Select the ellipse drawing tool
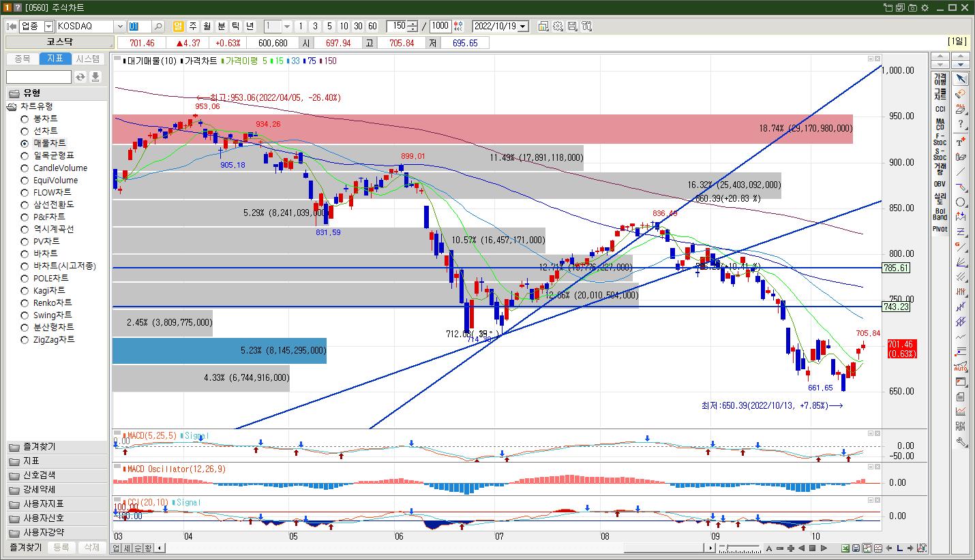975x560 pixels. point(961,202)
